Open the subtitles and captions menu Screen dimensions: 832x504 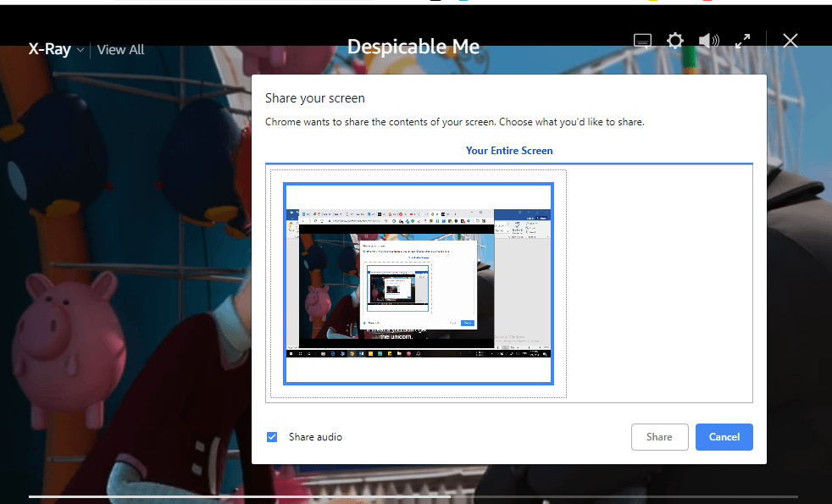coord(642,42)
